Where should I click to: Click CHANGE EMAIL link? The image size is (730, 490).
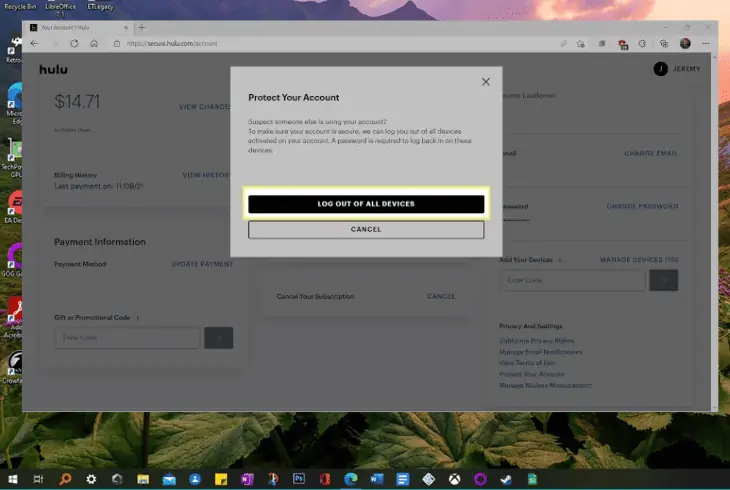[651, 153]
